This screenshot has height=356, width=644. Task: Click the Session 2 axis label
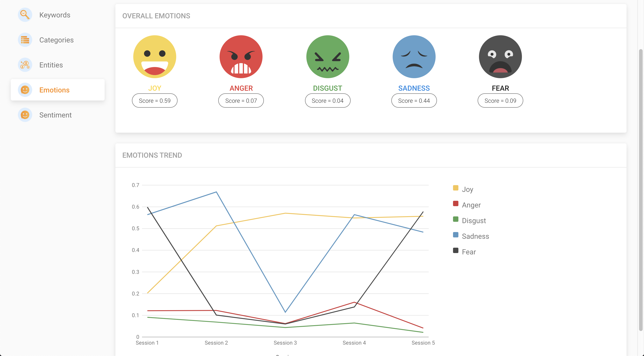coord(216,343)
